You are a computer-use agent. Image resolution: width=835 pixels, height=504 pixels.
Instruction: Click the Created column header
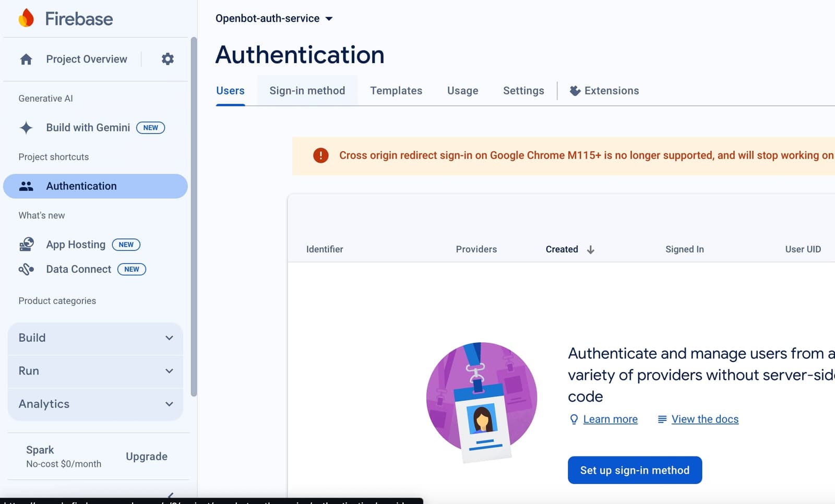click(562, 249)
